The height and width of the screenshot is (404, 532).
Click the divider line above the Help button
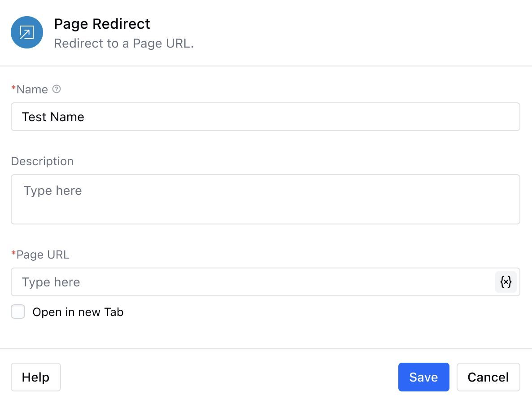tap(266, 348)
